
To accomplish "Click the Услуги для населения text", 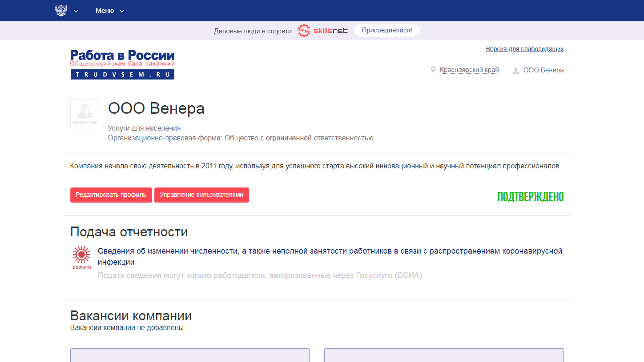I will coord(145,128).
